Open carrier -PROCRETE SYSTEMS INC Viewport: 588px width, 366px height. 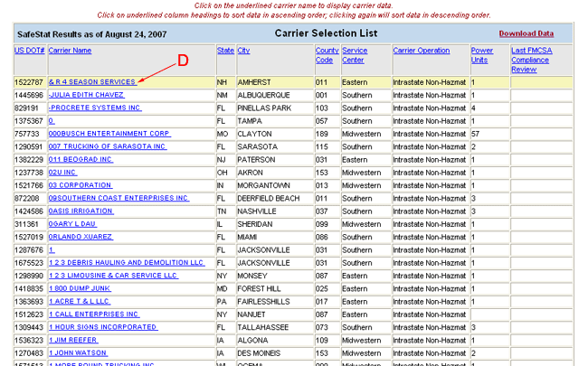click(x=95, y=108)
